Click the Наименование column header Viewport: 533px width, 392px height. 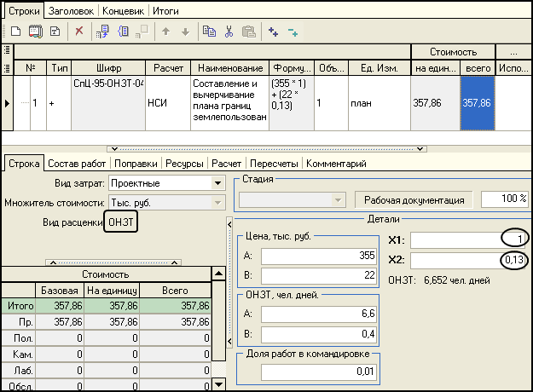point(230,68)
